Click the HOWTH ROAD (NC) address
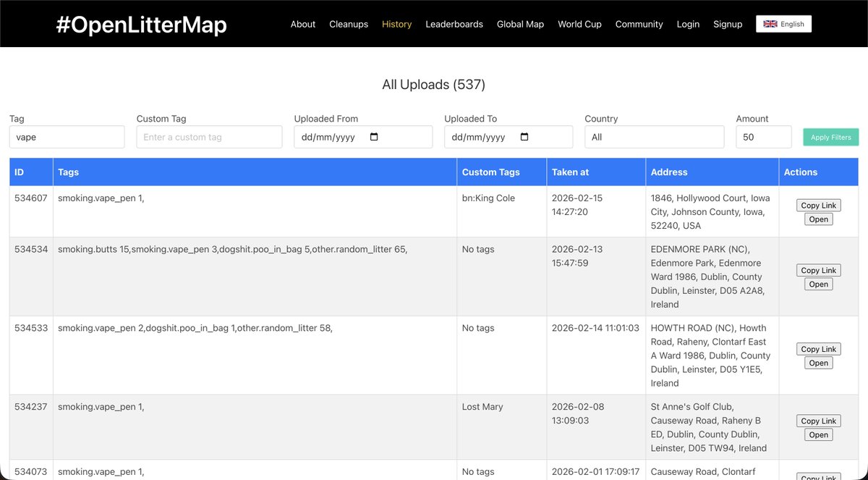The height and width of the screenshot is (480, 868). coord(711,355)
